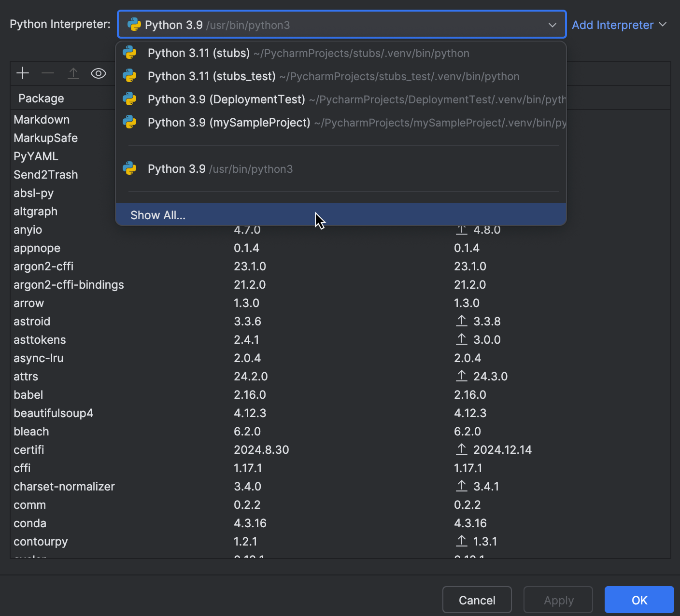Click the upgrade arrow beside certifi 2024.12.14
This screenshot has width=680, height=616.
(x=461, y=449)
